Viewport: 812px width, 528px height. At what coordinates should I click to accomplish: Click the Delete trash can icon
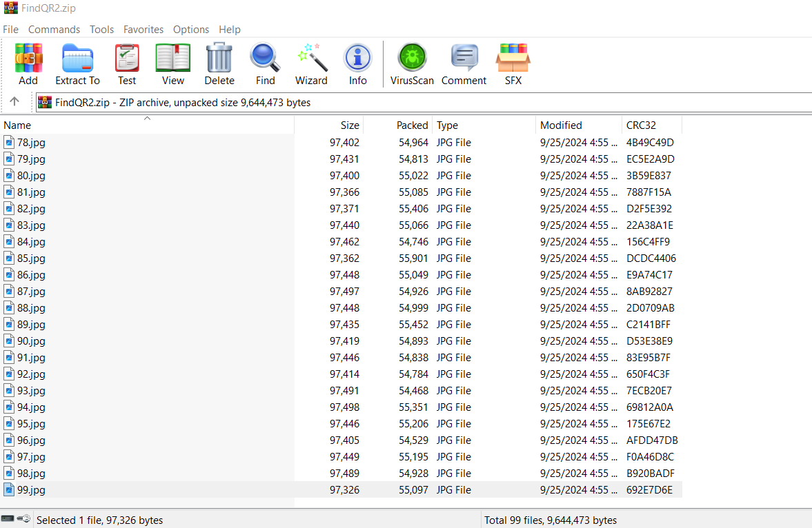click(219, 64)
